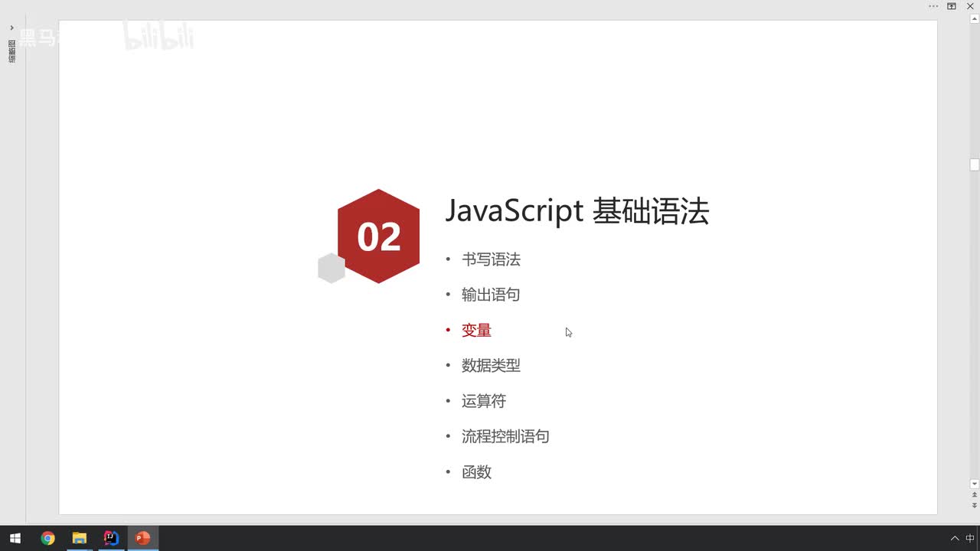Switch to IntelliJ IDEA in the taskbar
This screenshot has height=551, width=980.
point(111,538)
